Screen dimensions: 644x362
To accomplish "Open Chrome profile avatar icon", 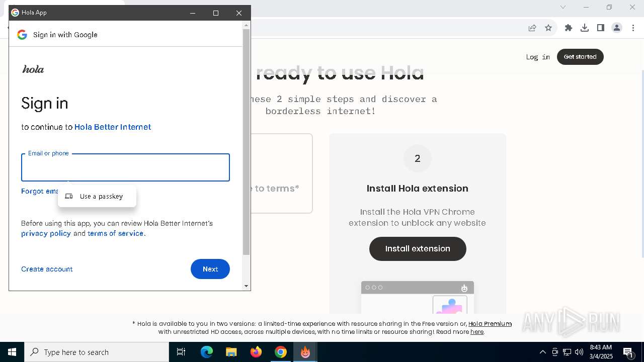I will (617, 28).
